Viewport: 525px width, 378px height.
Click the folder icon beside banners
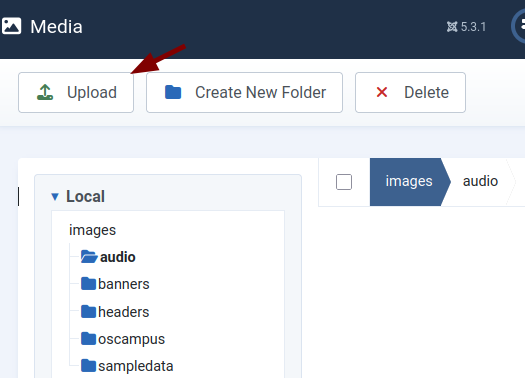tap(88, 284)
